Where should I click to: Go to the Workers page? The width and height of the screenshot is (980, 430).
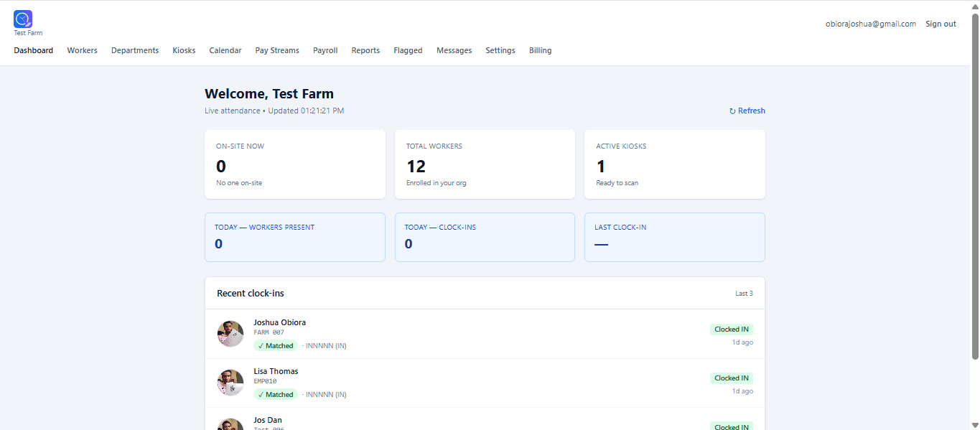click(83, 50)
